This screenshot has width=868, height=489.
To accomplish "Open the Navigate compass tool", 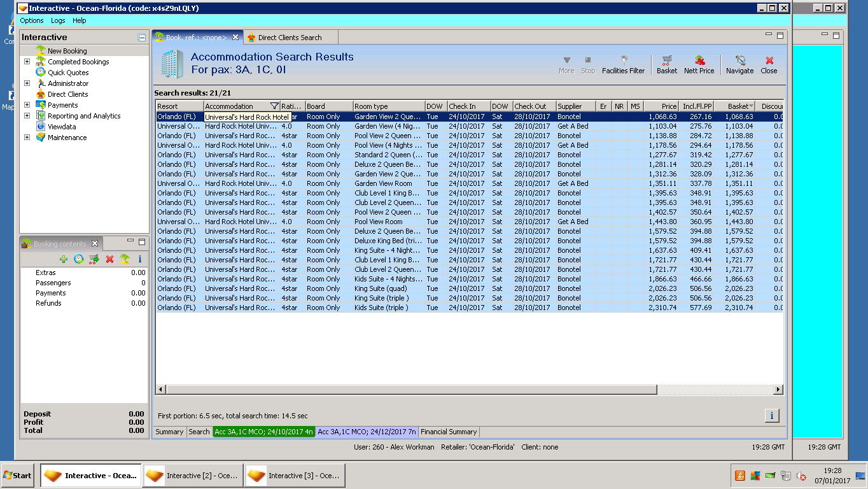I will tap(739, 64).
